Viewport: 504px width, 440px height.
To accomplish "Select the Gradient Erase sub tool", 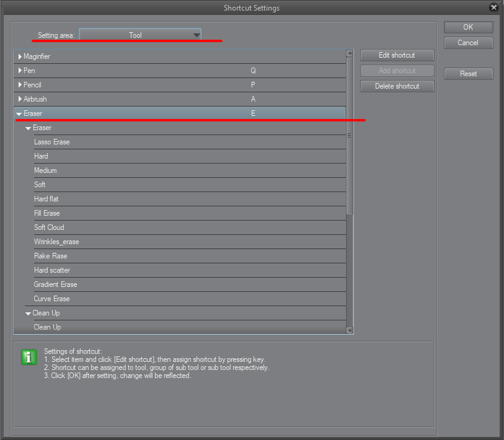I will pyautogui.click(x=56, y=284).
